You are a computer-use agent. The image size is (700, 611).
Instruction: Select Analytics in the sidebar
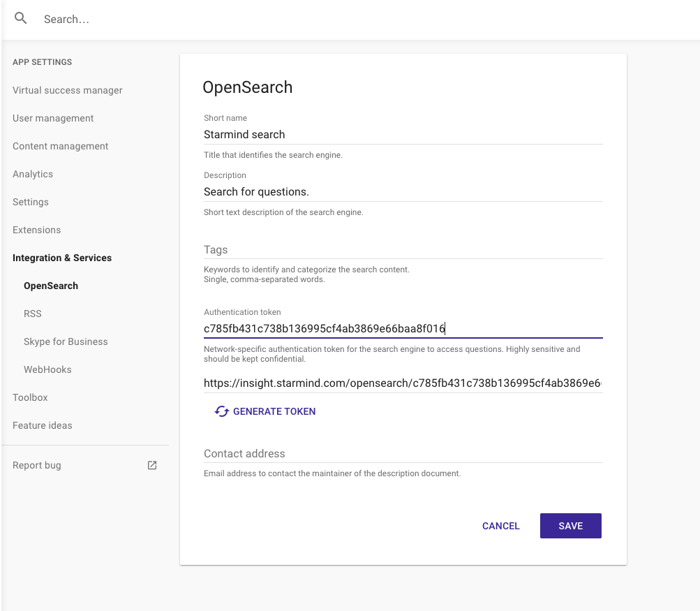coord(33,174)
